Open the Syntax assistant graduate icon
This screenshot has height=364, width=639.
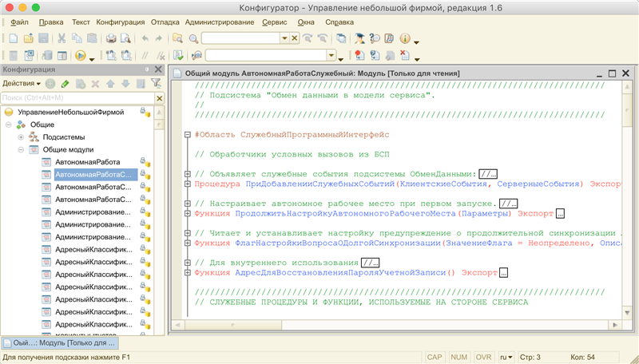[359, 38]
